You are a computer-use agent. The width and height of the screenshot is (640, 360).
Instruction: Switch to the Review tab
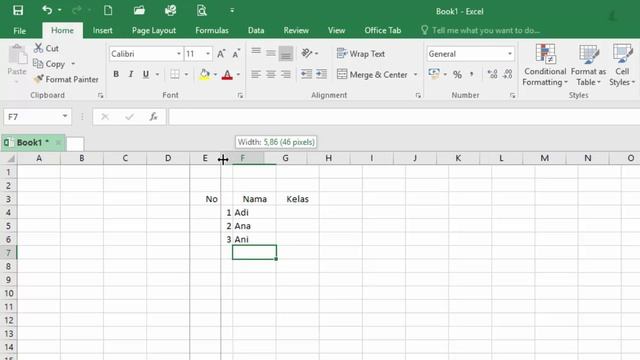pyautogui.click(x=296, y=31)
